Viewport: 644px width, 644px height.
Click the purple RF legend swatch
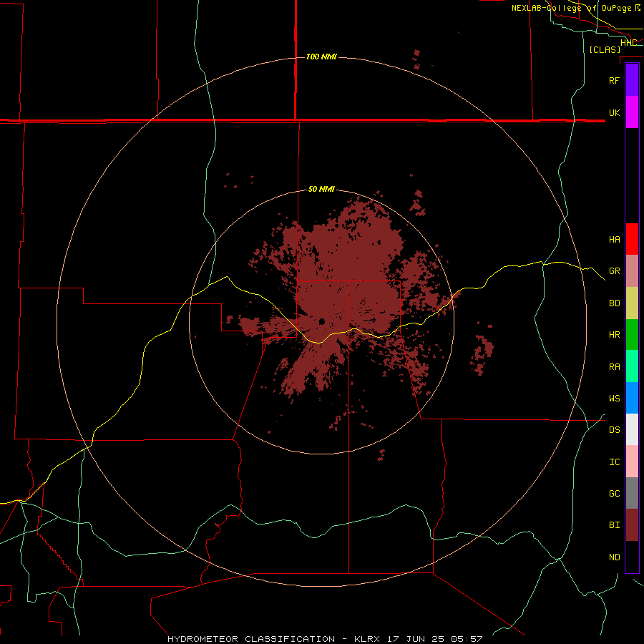point(632,80)
